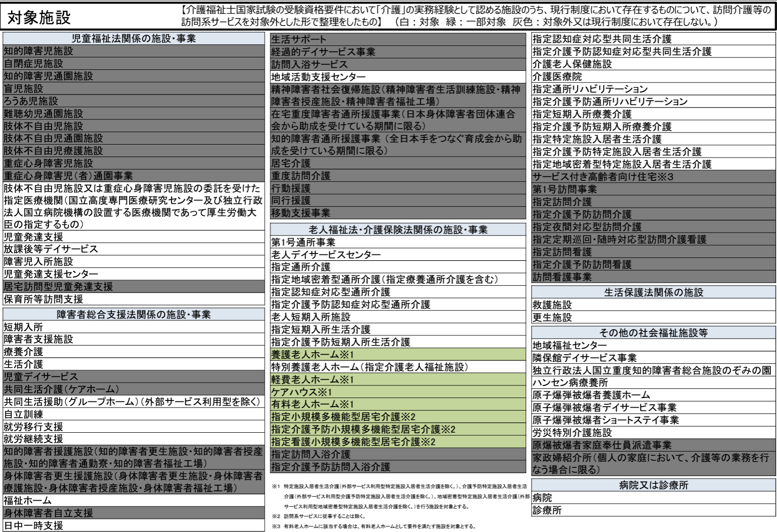Viewport: 777px width, 532px height.
Task: Click the 難聴幼児通園施設 cell
Action: coord(134,114)
